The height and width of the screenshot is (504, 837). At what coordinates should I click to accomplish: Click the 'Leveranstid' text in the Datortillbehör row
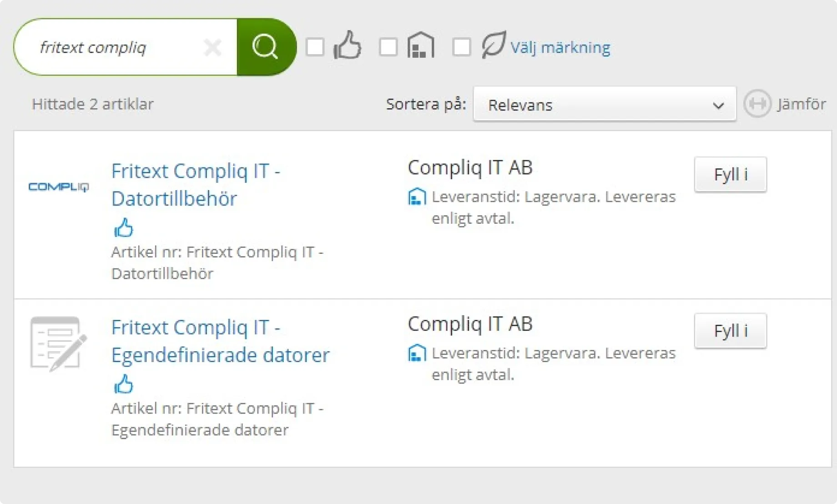pos(553,207)
